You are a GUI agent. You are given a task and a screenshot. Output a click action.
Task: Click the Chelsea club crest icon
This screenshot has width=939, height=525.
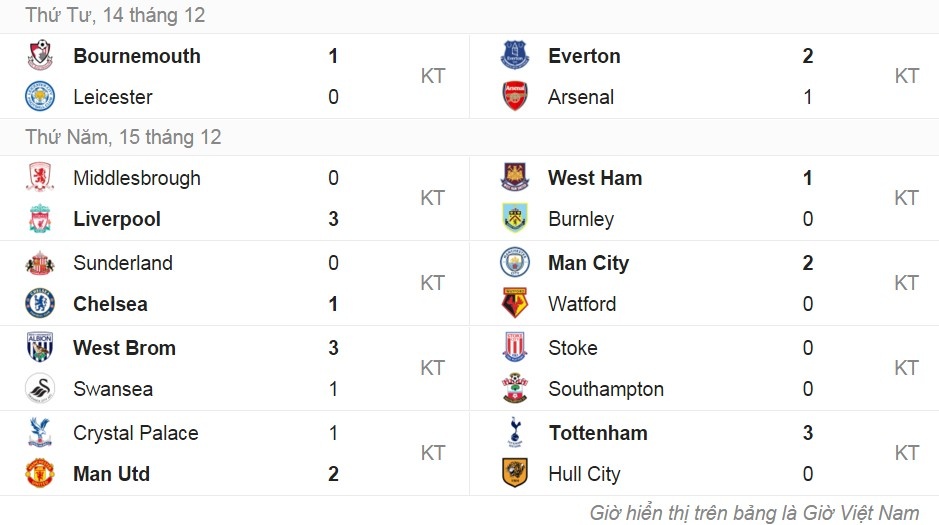pos(40,304)
